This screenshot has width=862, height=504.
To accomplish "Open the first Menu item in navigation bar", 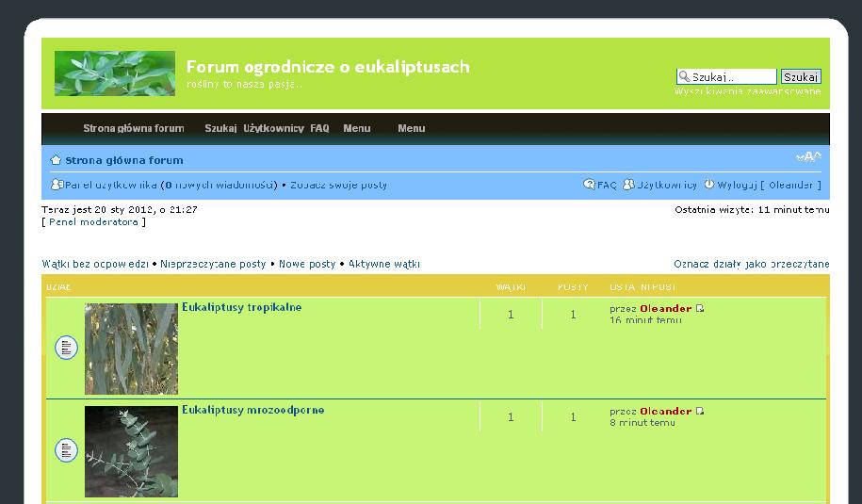I will 356,128.
